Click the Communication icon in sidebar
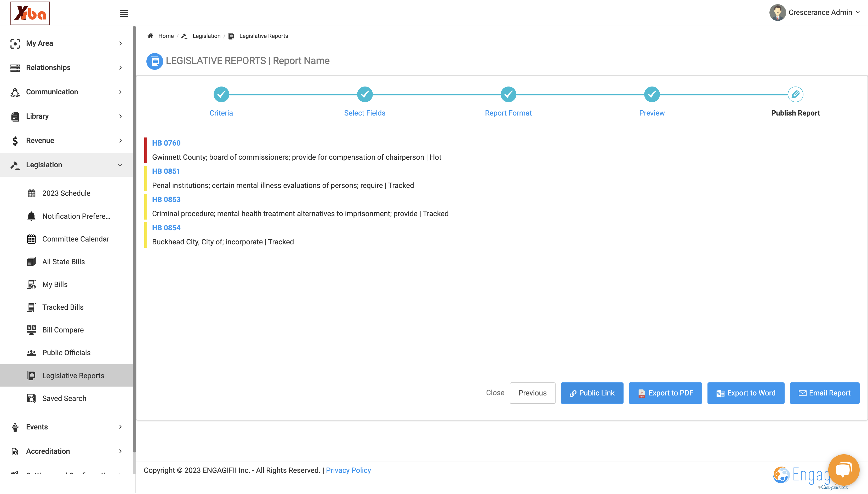This screenshot has height=494, width=868. (x=15, y=92)
